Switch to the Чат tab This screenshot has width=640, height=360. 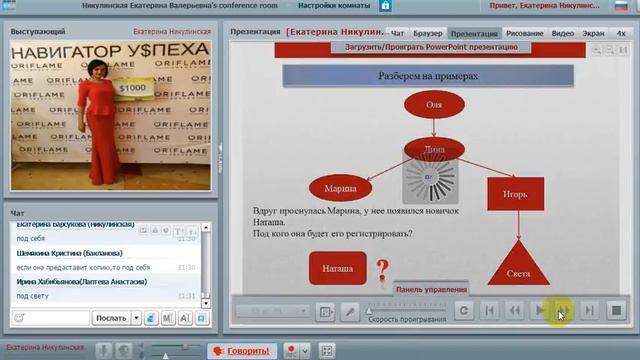point(397,33)
